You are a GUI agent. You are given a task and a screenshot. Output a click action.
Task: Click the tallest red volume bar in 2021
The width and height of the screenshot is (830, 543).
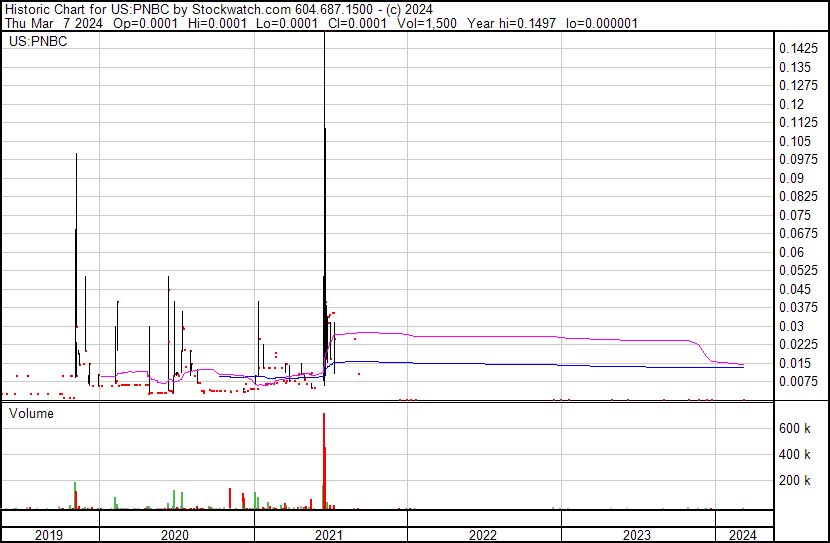tap(324, 460)
